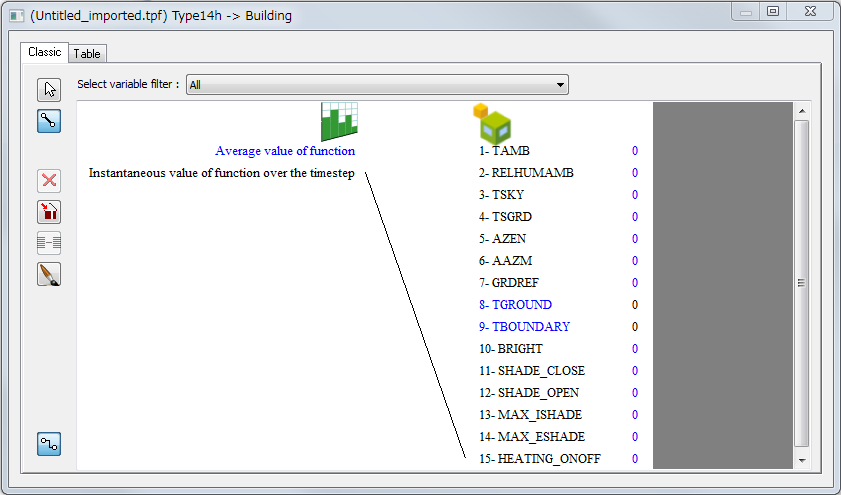Viewport: 841px width, 495px height.
Task: Click the value 0 beside BRIGHT
Action: coord(635,349)
